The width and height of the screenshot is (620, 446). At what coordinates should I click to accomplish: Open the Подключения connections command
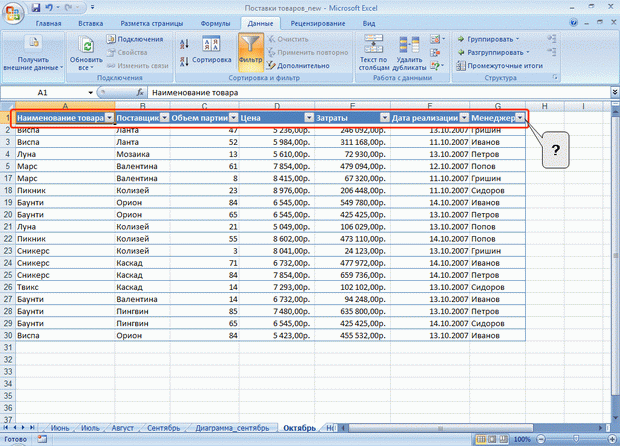click(x=137, y=39)
